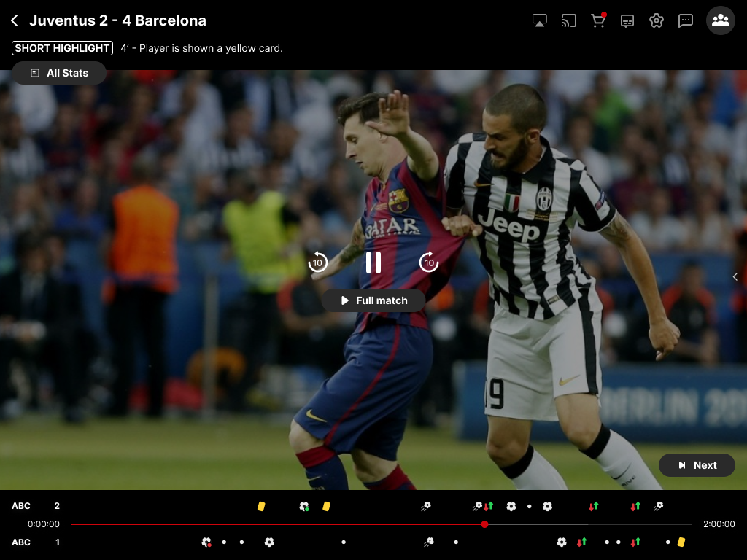Expand the side panel chevron at right edge
Viewport: 747px width, 560px height.
pyautogui.click(x=735, y=276)
